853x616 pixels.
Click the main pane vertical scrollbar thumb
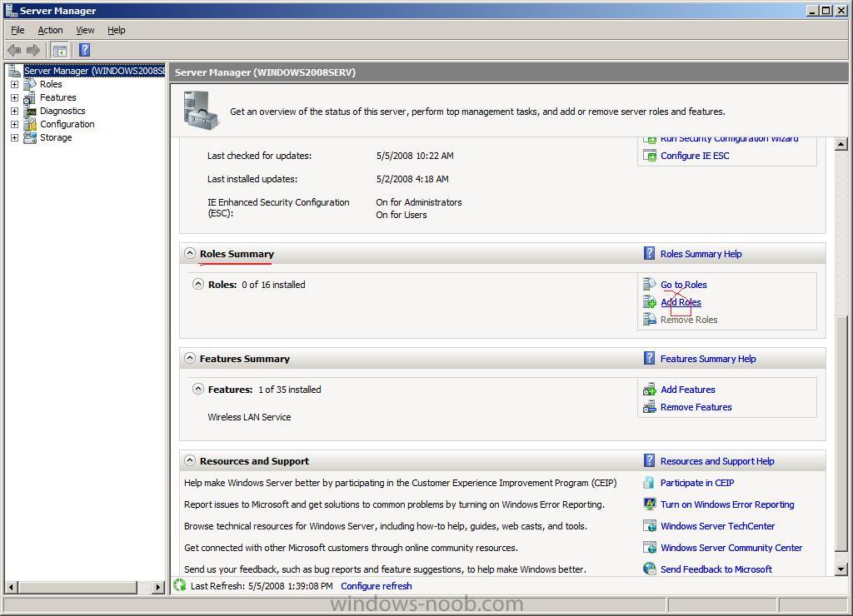pos(841,434)
